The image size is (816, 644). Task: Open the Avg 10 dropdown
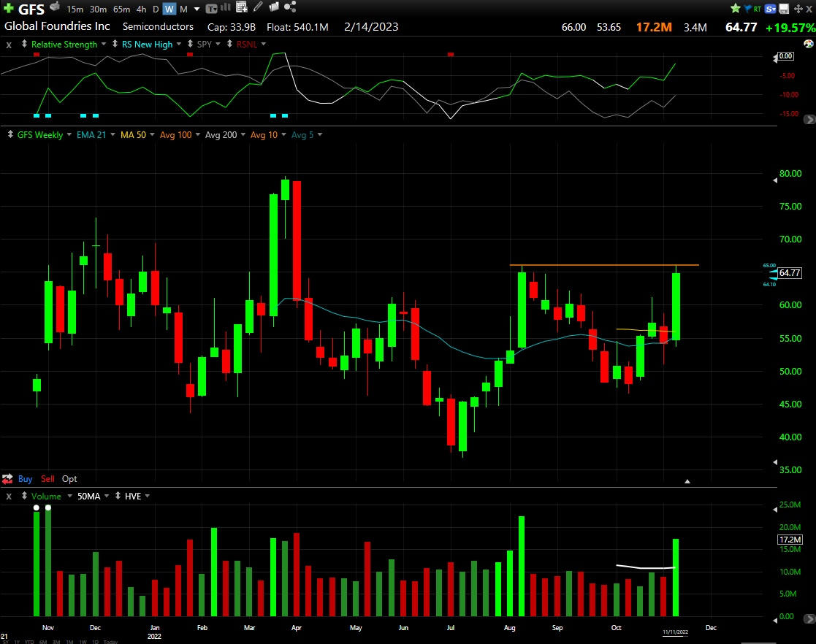tap(283, 134)
